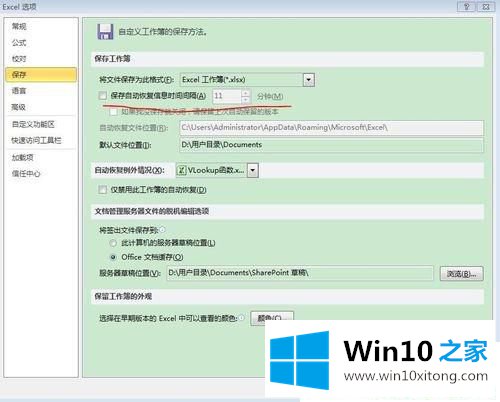Click the info icon beside Excel color option
Viewport: 500px width, 402px height.
(241, 318)
